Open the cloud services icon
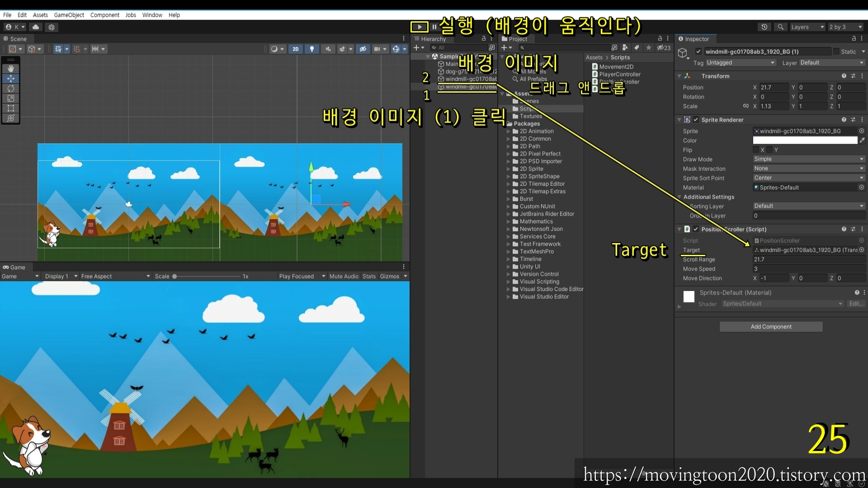Viewport: 868px width, 488px height. point(36,27)
